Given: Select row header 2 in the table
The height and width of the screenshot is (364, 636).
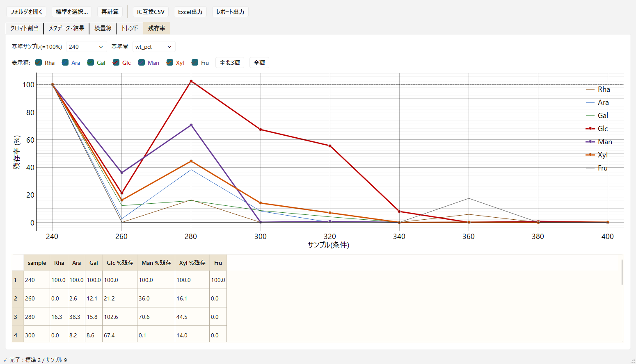Looking at the screenshot, I should pos(18,298).
